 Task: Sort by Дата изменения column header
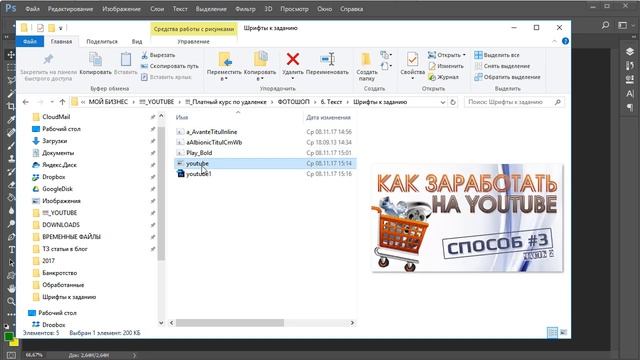click(328, 118)
